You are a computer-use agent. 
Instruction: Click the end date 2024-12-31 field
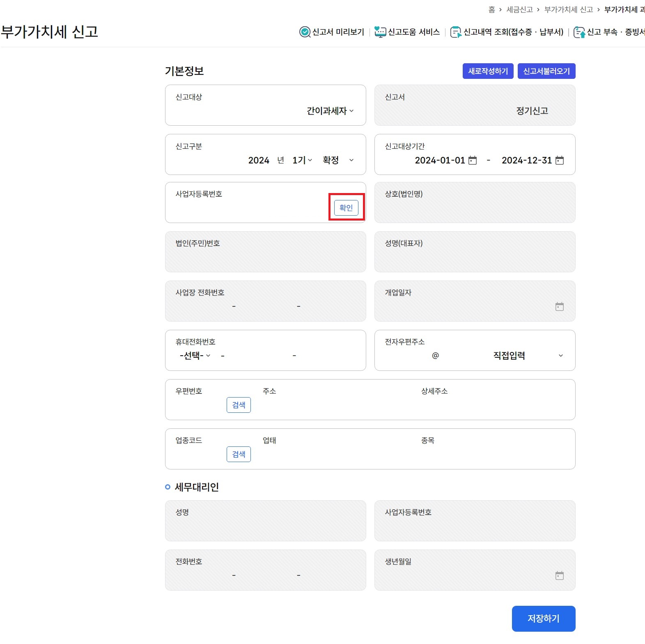tap(527, 160)
